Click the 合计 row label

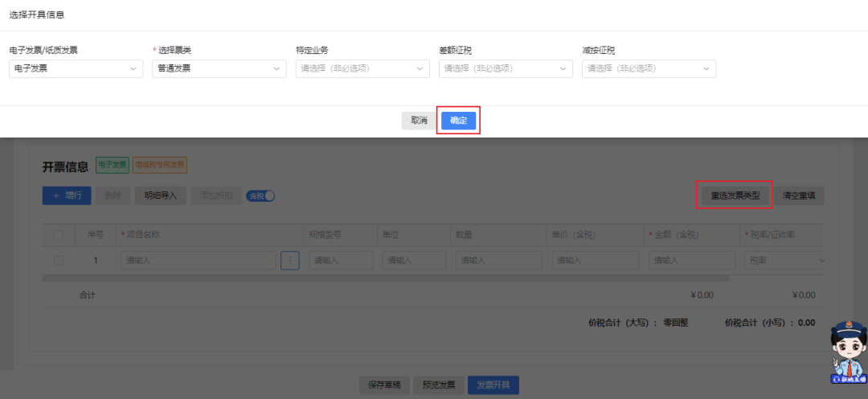point(88,294)
